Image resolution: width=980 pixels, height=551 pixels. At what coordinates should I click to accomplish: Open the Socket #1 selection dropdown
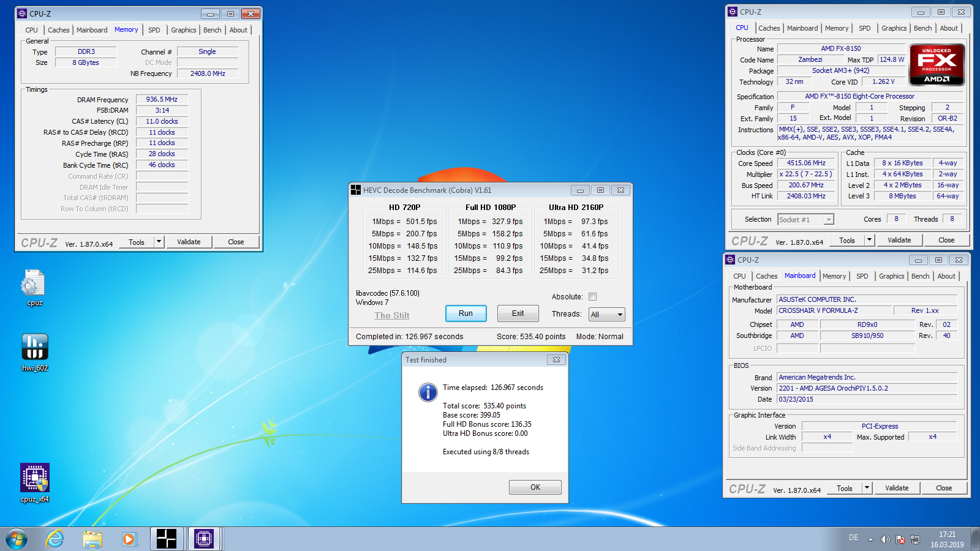coord(805,220)
